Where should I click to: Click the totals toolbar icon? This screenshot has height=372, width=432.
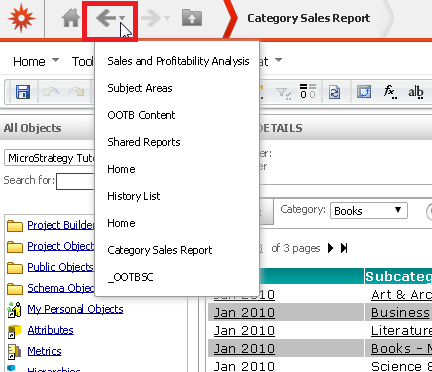pos(307,91)
